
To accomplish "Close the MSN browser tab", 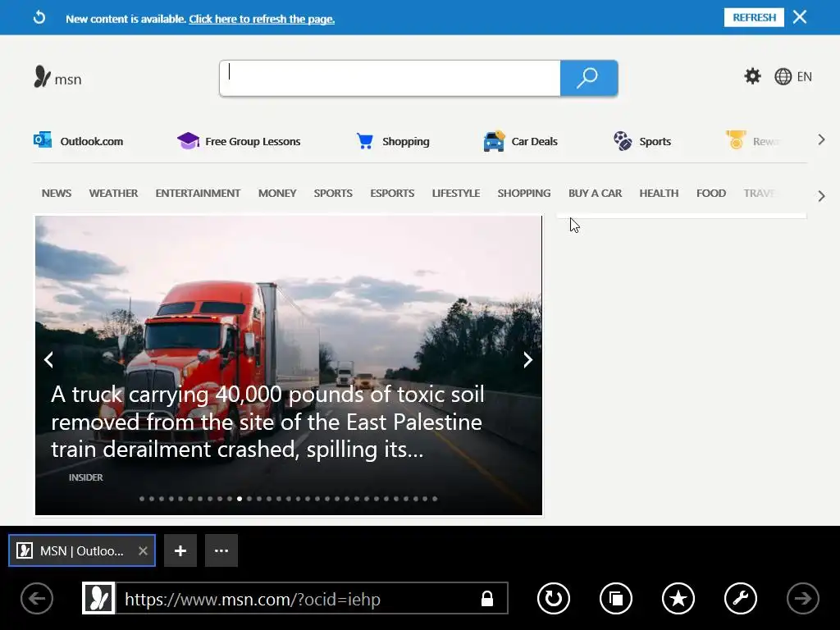I will (x=143, y=550).
